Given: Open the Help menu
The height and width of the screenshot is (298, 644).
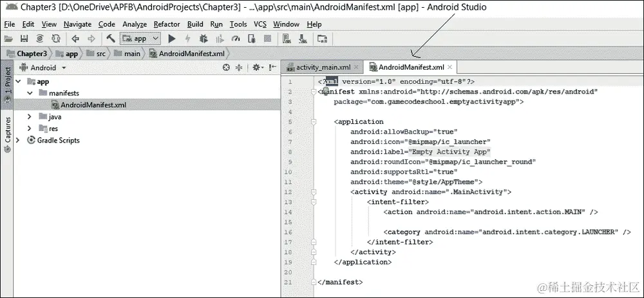Looking at the screenshot, I should pyautogui.click(x=314, y=25).
